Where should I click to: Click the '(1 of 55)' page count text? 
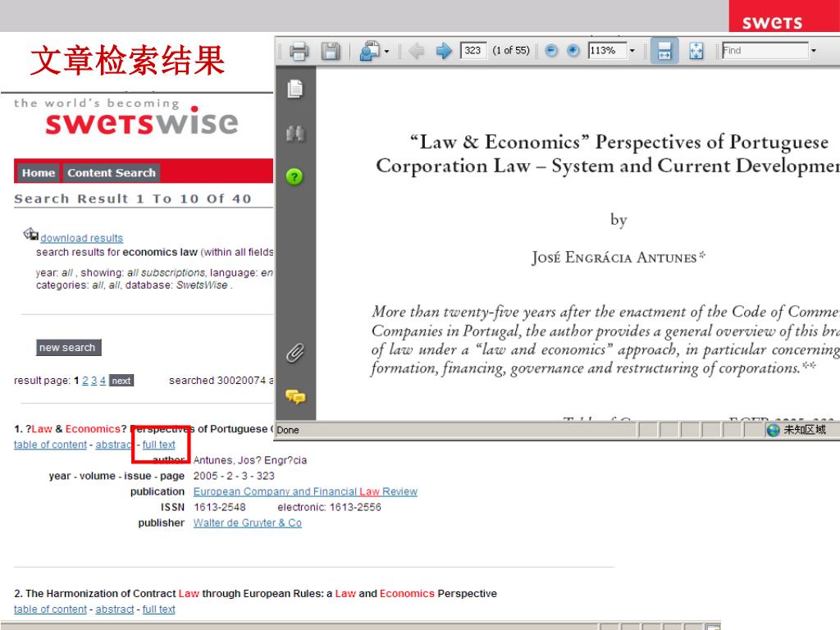[510, 50]
